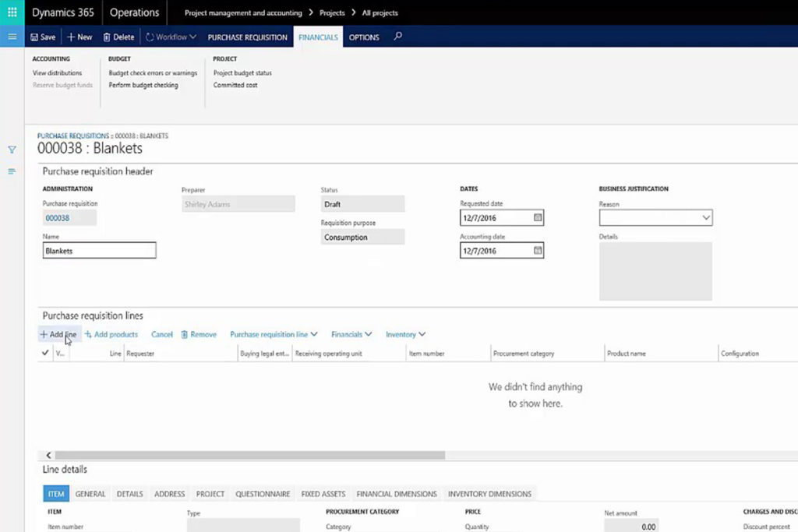Open the Inventory Dimensions tab

point(489,494)
